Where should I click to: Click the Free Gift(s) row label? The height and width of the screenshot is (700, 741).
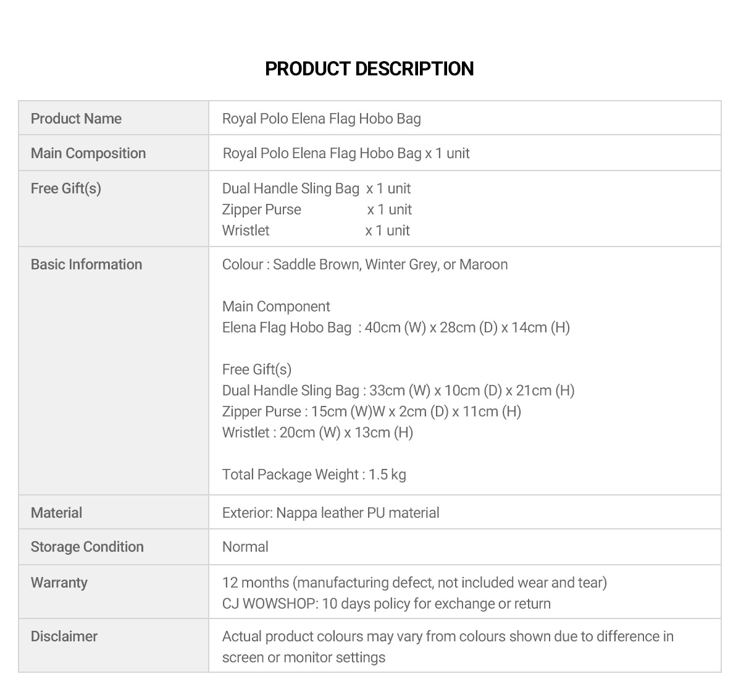(x=66, y=188)
